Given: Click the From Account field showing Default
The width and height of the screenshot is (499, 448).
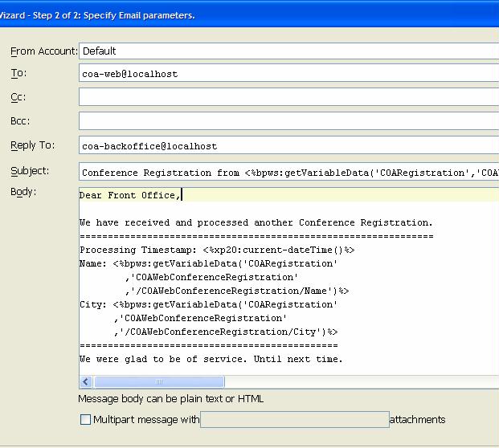Looking at the screenshot, I should (288, 51).
